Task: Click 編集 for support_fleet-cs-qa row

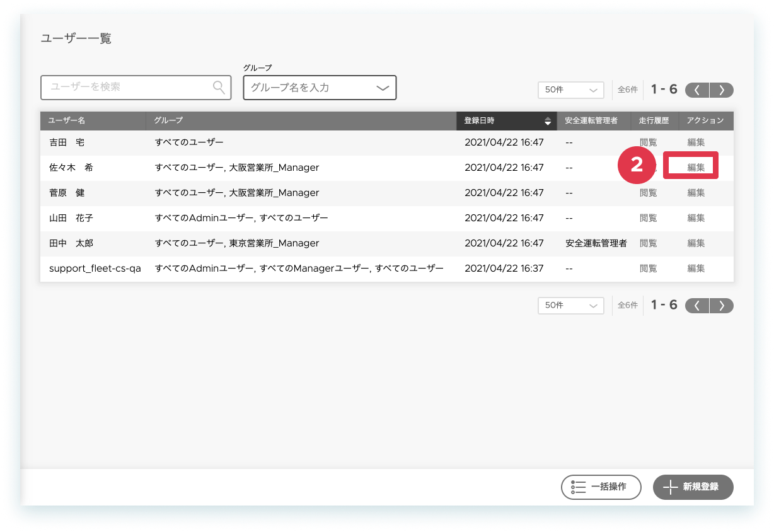Action: [696, 269]
